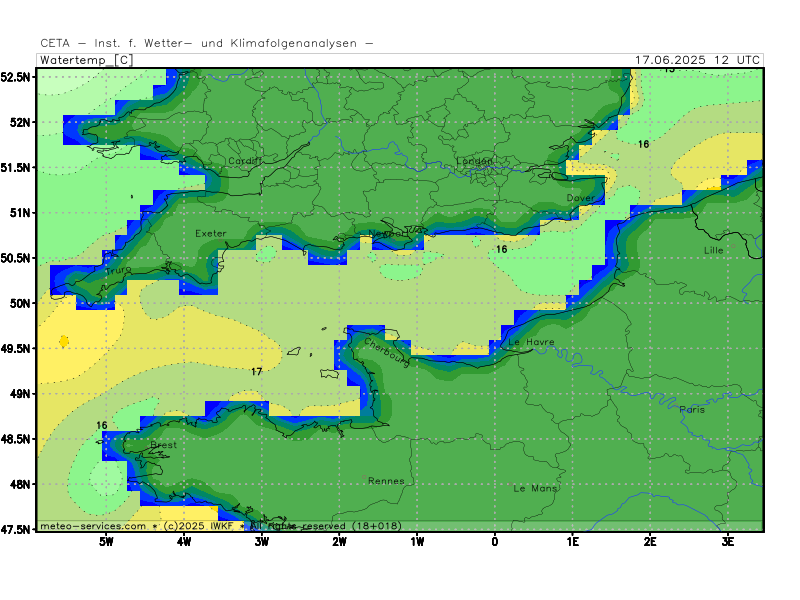Click the meteo-services.com copyright footer text

[x=220, y=526]
